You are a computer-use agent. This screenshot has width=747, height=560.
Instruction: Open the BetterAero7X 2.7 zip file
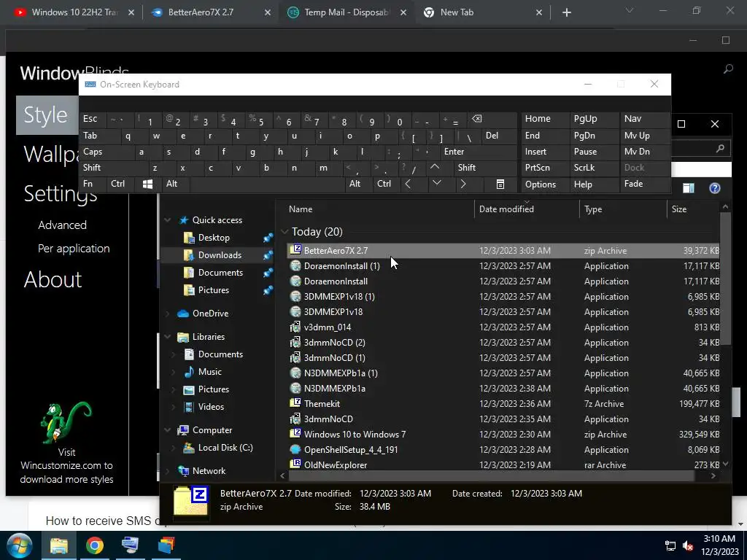point(503,251)
